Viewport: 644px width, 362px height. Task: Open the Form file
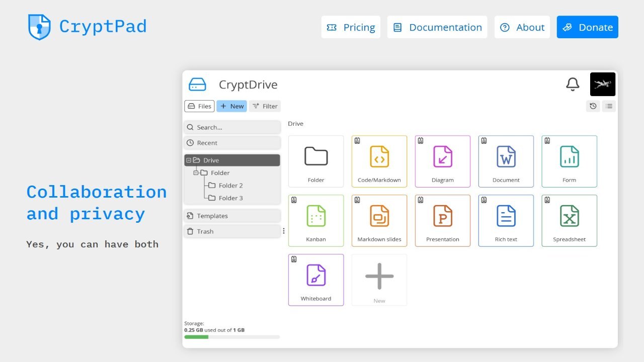(570, 161)
